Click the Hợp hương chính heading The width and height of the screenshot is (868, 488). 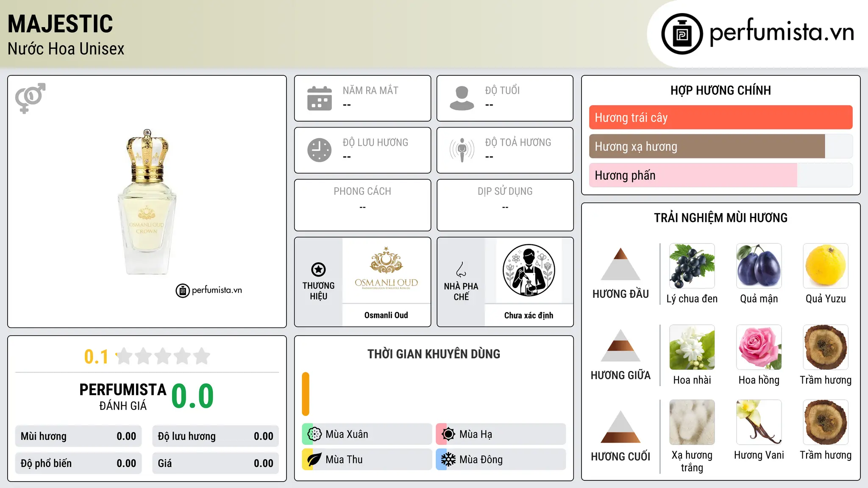721,90
